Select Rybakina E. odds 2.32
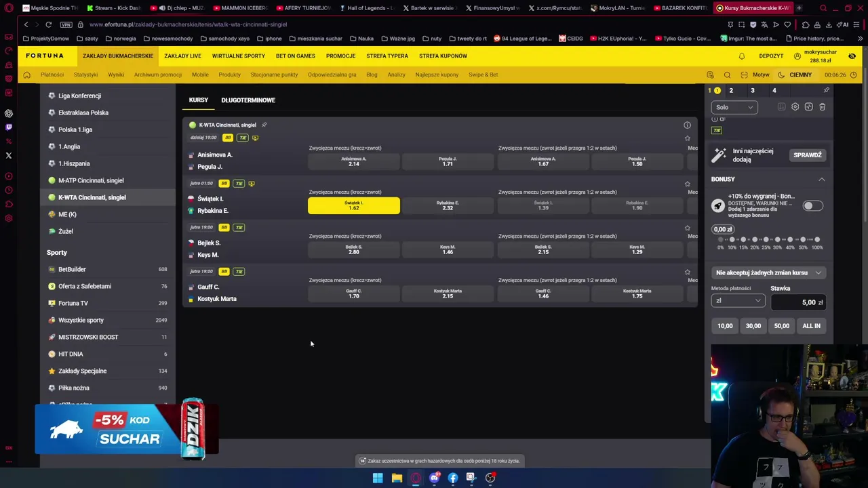The image size is (868, 488). (448, 205)
